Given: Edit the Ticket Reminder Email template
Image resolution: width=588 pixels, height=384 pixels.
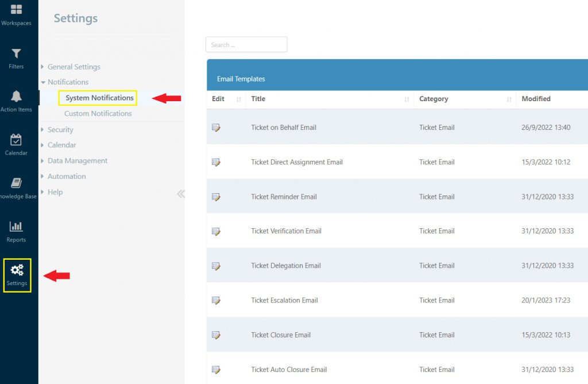Looking at the screenshot, I should click(216, 197).
